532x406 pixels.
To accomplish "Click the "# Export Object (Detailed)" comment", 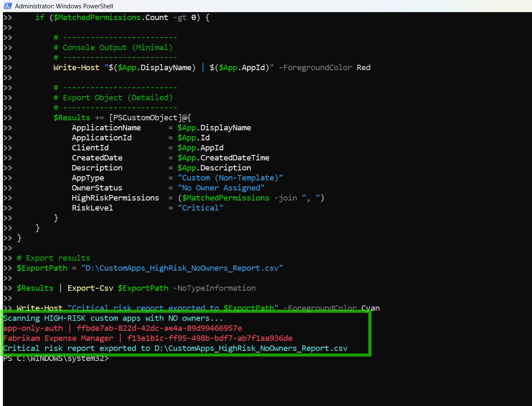I will coord(113,98).
